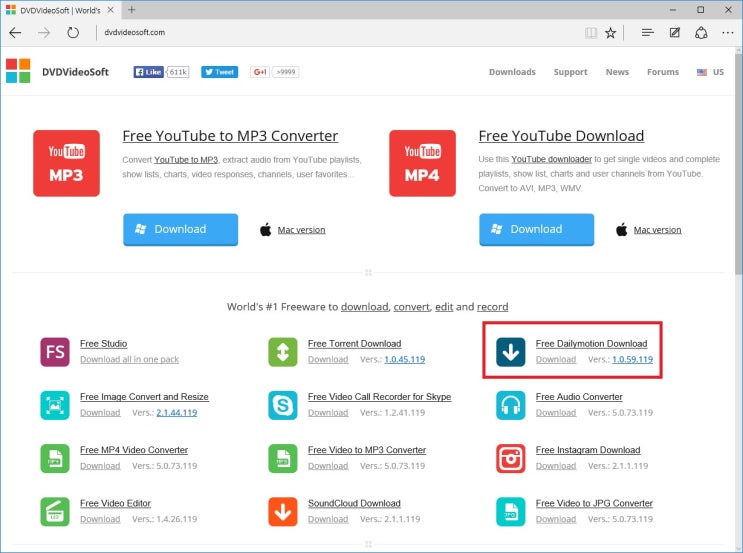Viewport: 743px width, 553px height.
Task: Click Skype recorder icon
Action: tap(283, 405)
